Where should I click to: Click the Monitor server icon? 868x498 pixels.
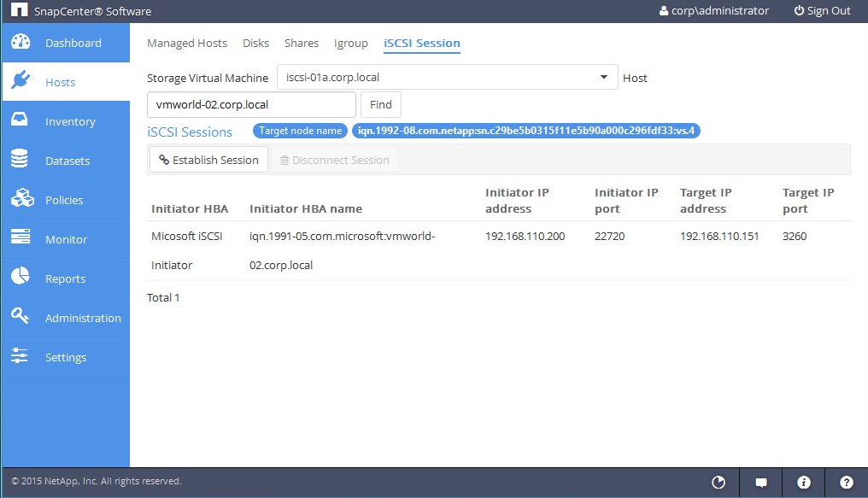21,239
